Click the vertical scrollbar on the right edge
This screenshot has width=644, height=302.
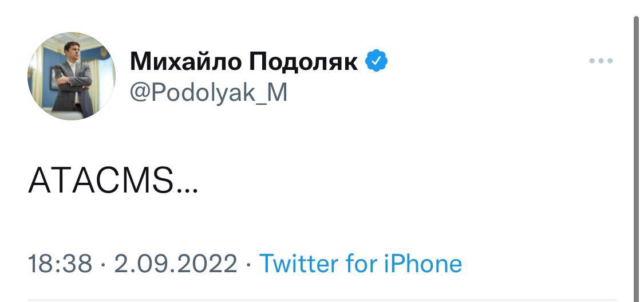point(636,155)
